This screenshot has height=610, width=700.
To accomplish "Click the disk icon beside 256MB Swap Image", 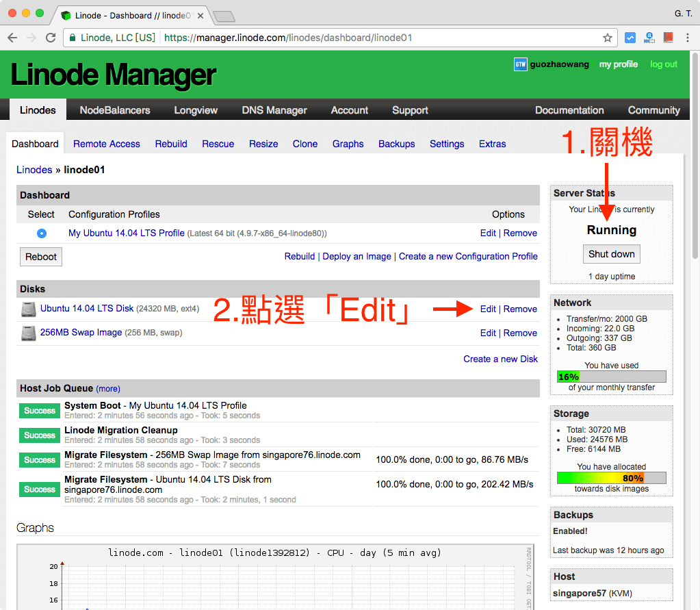I will click(x=28, y=333).
